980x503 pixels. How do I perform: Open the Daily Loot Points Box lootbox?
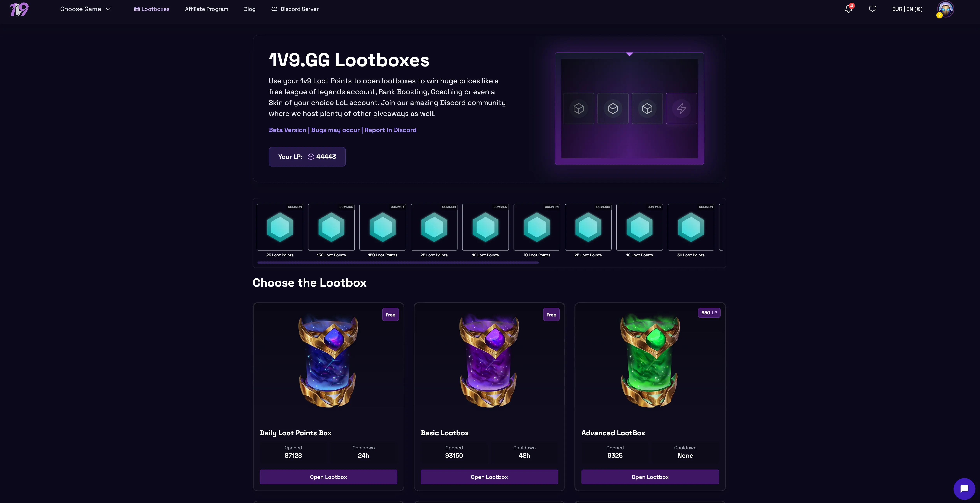click(x=328, y=477)
